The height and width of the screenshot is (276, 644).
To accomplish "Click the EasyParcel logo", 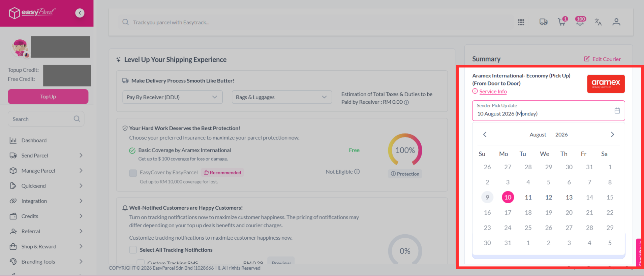I will [x=32, y=13].
